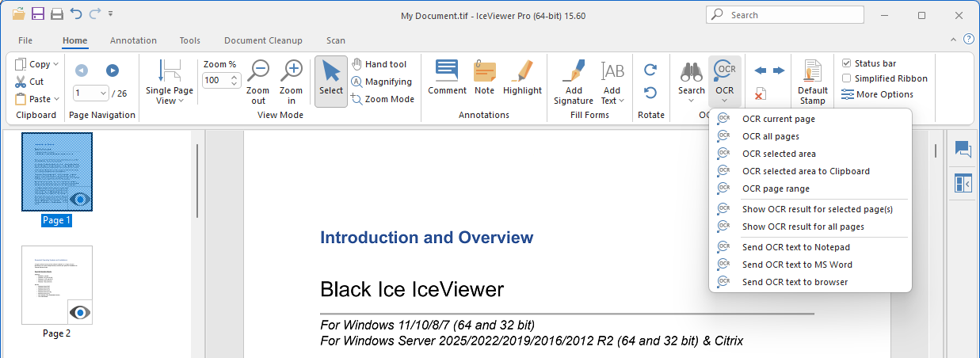Toggle eye icon on Page 1 thumbnail

click(x=80, y=199)
